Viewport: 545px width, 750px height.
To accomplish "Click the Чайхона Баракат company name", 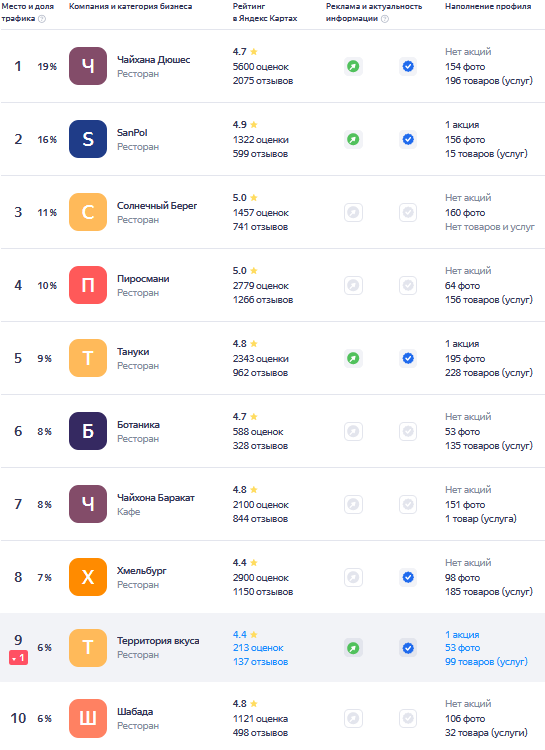I will 156,497.
